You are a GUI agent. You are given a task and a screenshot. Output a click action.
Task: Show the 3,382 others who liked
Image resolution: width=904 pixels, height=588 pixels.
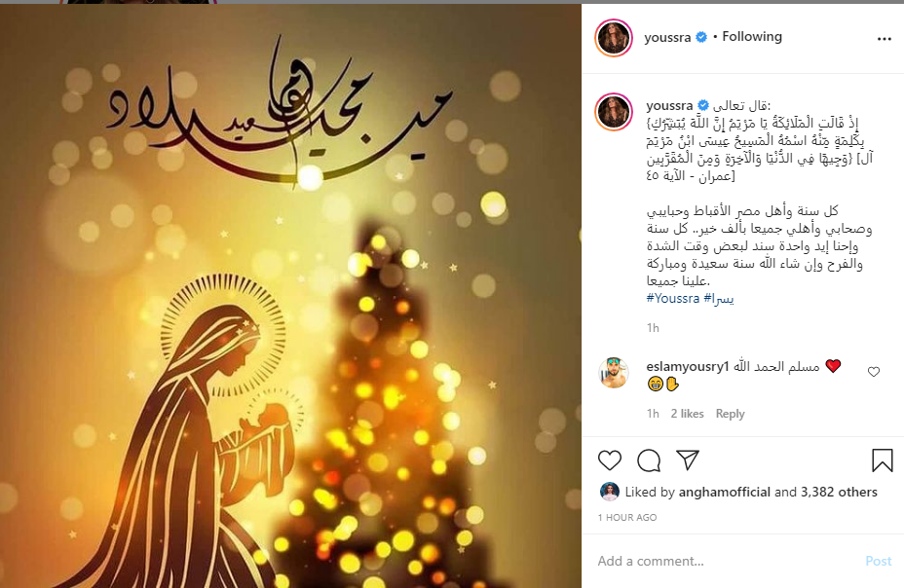pos(839,492)
